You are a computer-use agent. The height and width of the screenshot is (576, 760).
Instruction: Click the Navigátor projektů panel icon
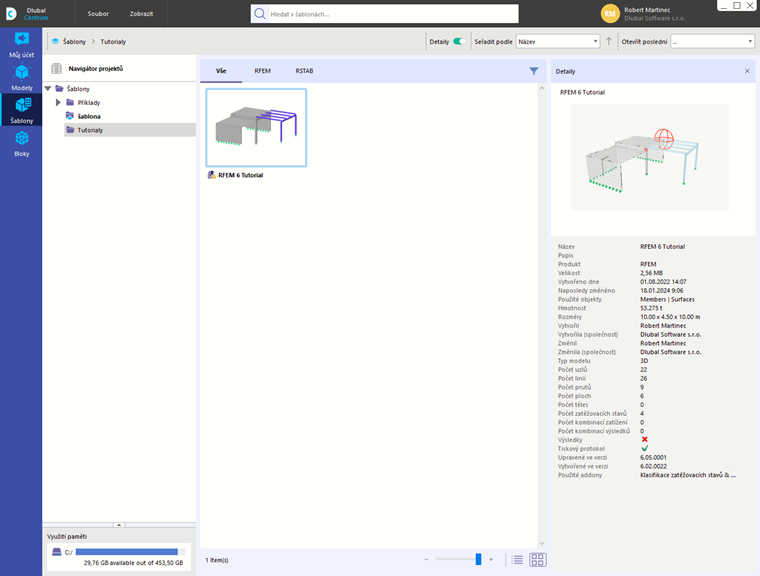(x=57, y=68)
